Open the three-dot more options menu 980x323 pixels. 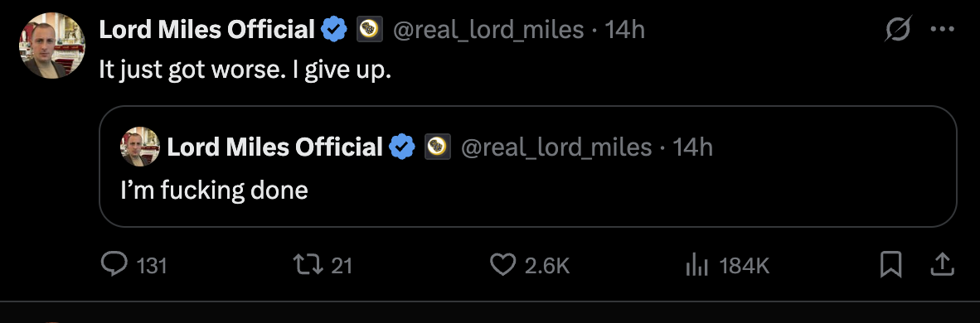[x=943, y=29]
